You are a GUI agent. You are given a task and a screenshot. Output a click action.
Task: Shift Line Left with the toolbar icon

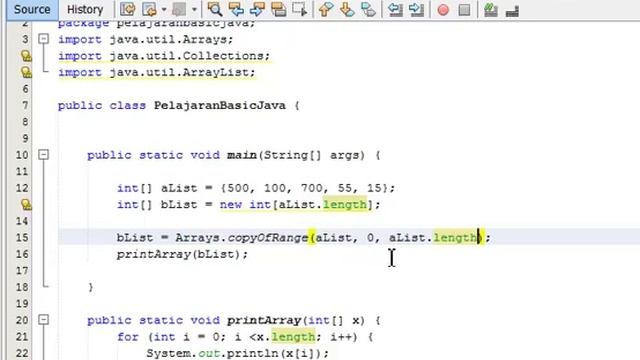tap(395, 9)
